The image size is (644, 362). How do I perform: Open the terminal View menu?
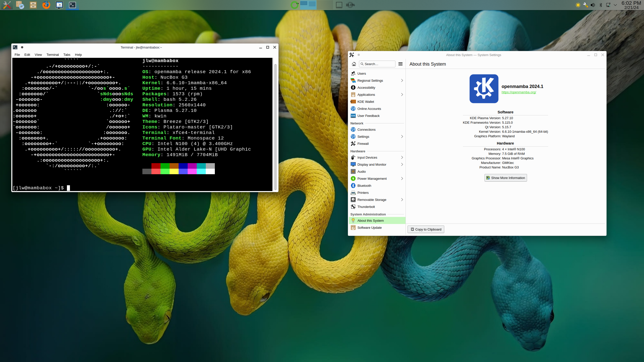click(x=38, y=55)
